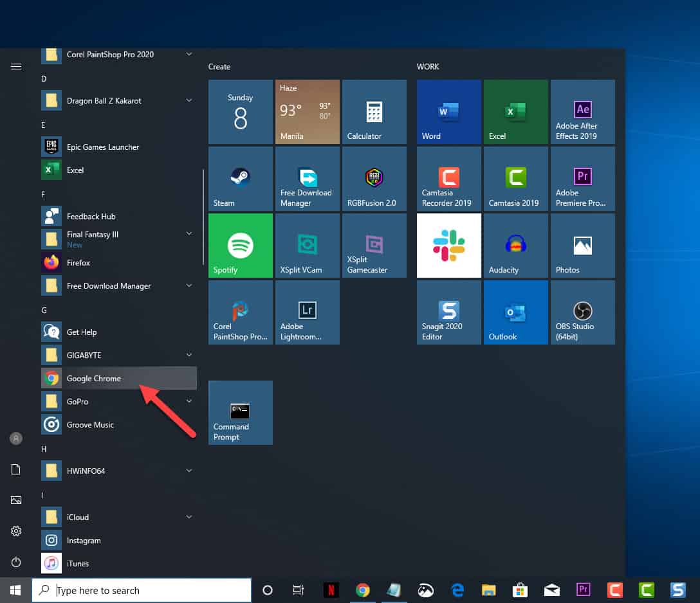
Task: Expand the GoPro folder
Action: tap(119, 401)
